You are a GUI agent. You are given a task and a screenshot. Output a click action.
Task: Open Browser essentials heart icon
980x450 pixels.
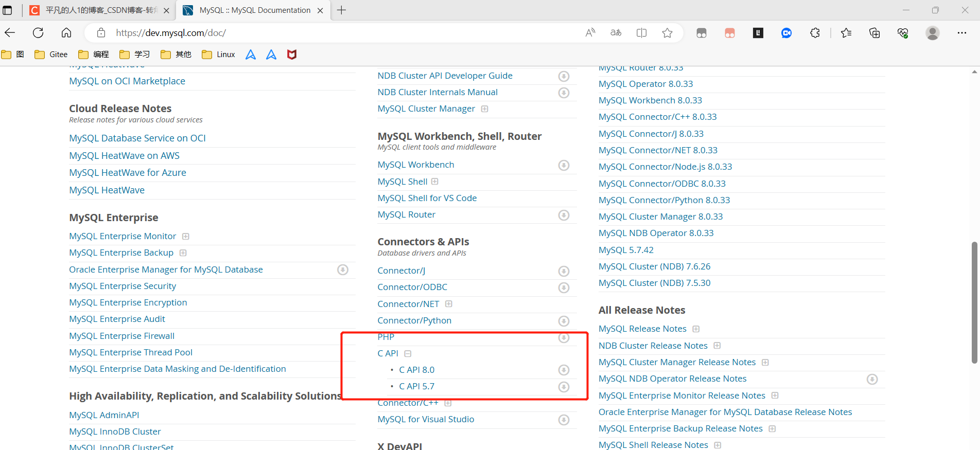pyautogui.click(x=903, y=33)
